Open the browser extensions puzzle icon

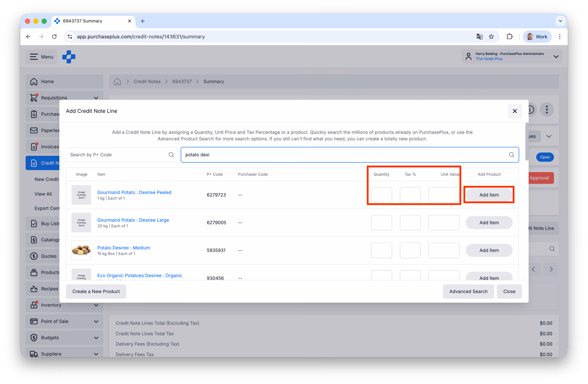pyautogui.click(x=510, y=37)
